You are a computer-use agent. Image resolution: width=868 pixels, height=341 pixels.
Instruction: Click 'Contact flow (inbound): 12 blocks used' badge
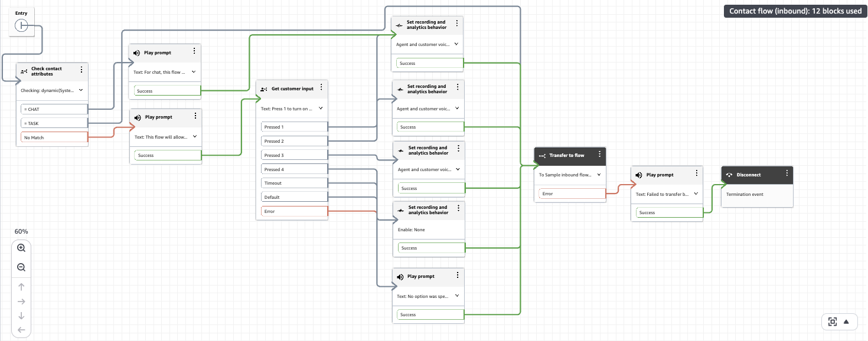795,11
